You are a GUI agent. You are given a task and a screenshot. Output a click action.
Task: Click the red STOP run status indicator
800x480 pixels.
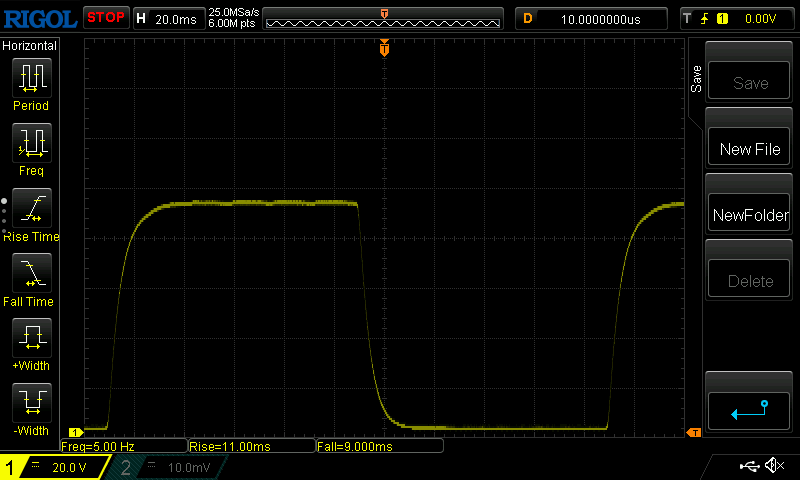click(x=105, y=18)
